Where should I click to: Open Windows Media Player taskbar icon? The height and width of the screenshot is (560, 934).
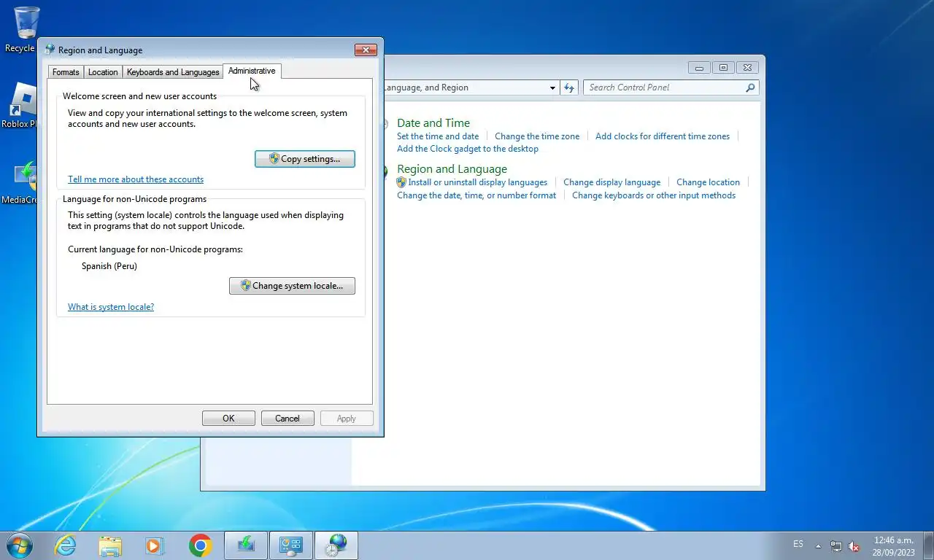click(154, 545)
